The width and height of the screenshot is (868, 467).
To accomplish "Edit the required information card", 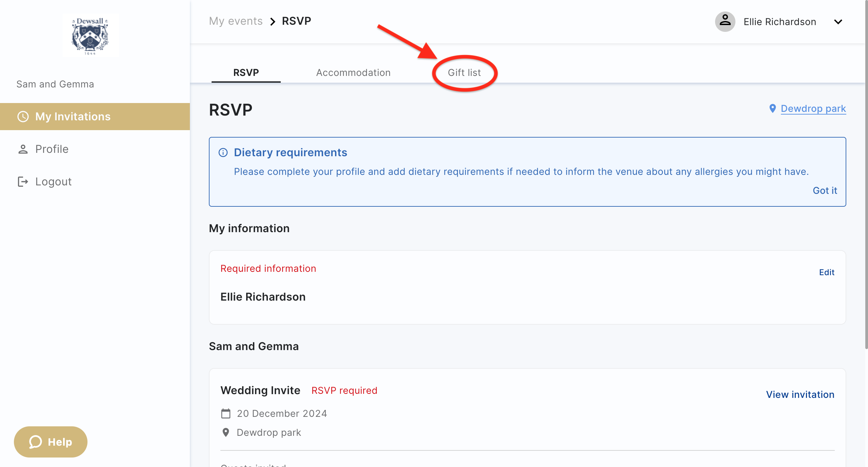I will 827,272.
